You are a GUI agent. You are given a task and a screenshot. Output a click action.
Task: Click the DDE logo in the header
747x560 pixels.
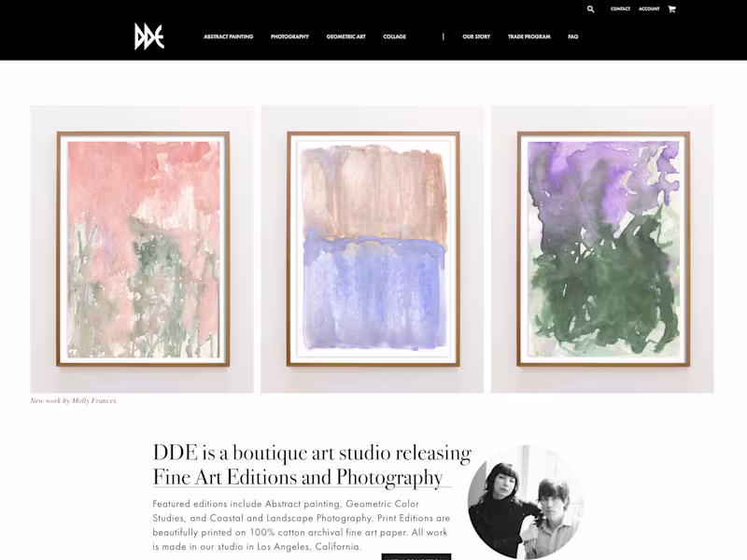pyautogui.click(x=149, y=36)
